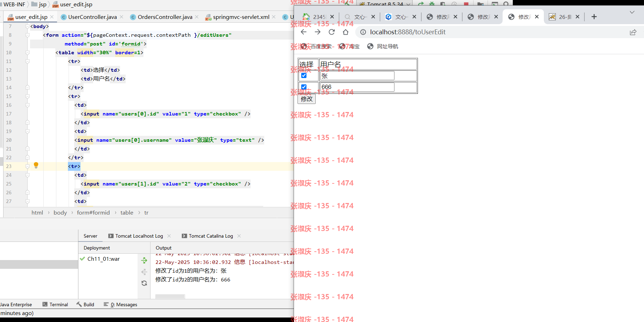
Task: Collapse the table tag fold on line 10
Action: 27,52
